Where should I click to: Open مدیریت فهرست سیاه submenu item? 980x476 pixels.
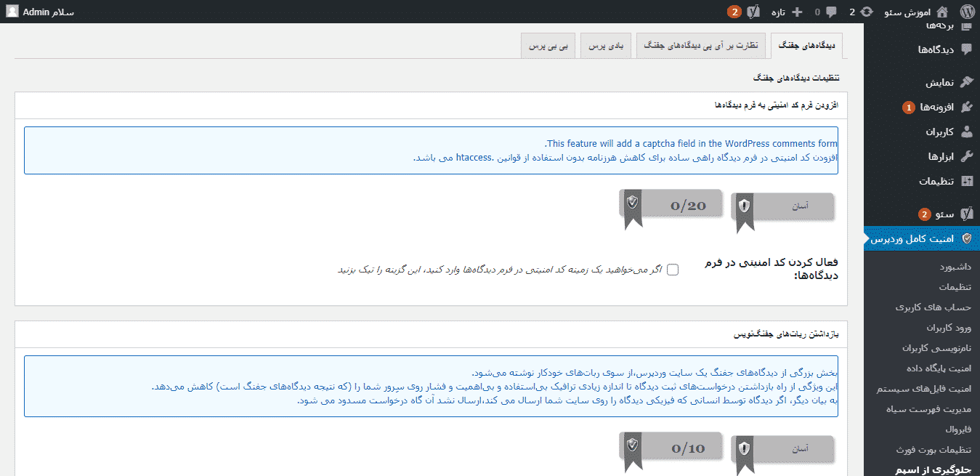(928, 409)
